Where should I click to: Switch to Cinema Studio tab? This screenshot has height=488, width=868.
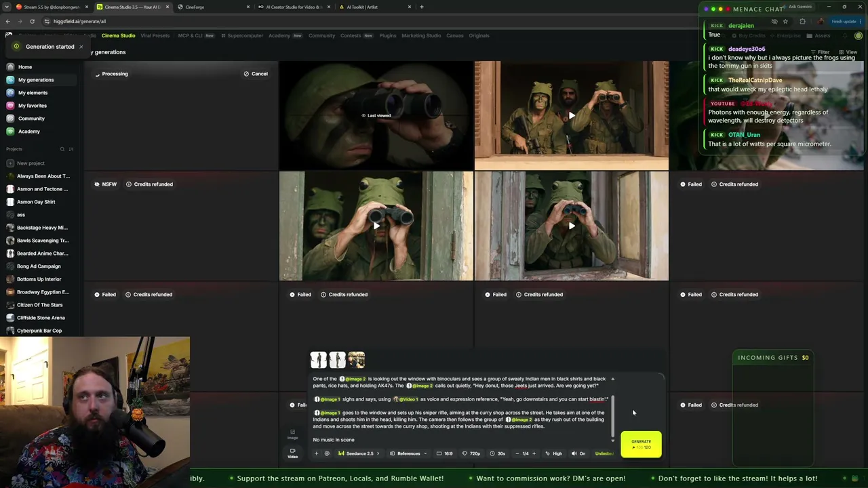(x=119, y=35)
